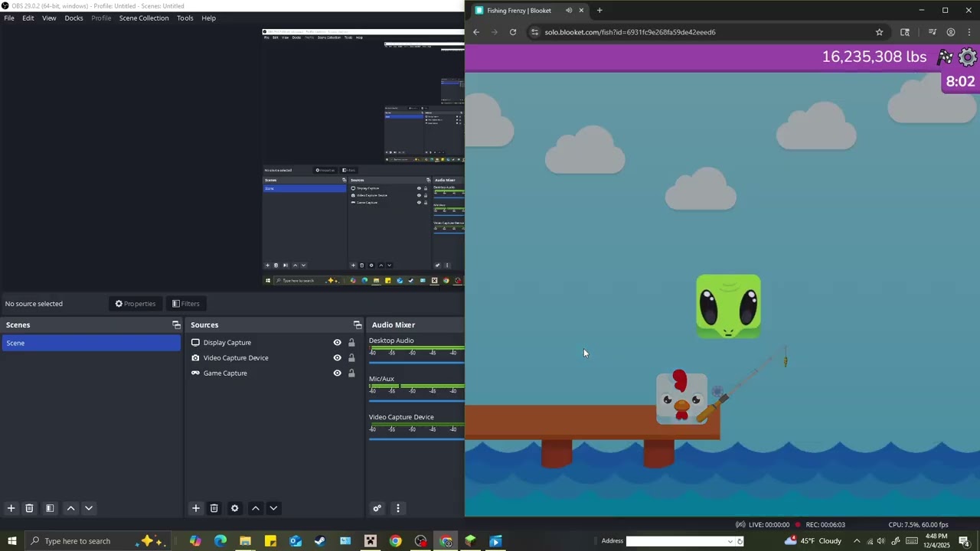This screenshot has height=551, width=980.
Task: Open the Docks menu in OBS
Action: click(73, 18)
